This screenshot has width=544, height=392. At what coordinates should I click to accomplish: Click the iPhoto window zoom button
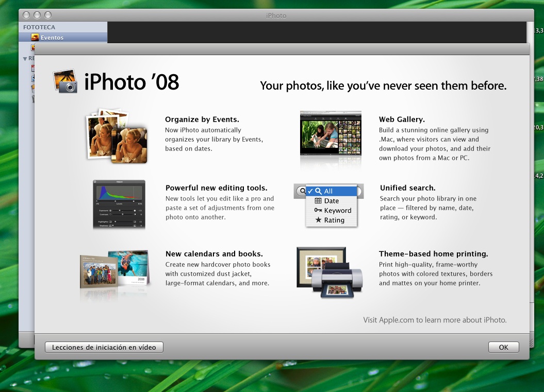click(x=48, y=15)
